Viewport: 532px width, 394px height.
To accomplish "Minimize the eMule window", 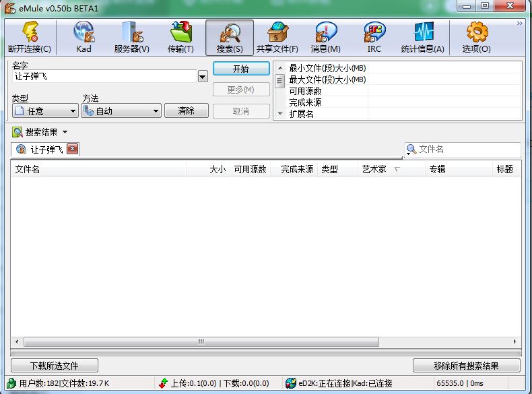I will tap(467, 6).
